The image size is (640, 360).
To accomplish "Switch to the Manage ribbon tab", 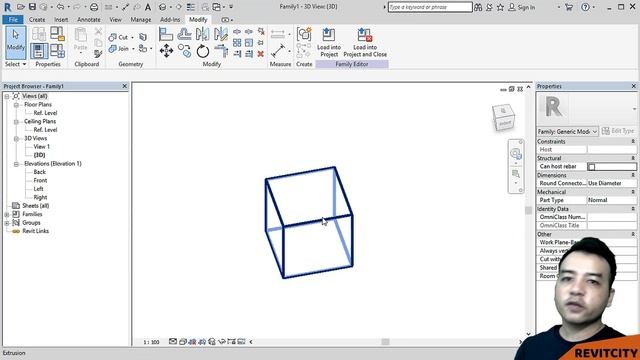I will point(141,20).
